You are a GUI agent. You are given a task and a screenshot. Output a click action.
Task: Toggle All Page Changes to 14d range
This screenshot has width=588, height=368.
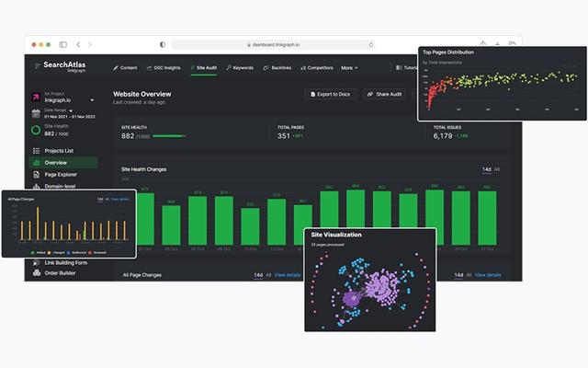coord(258,274)
